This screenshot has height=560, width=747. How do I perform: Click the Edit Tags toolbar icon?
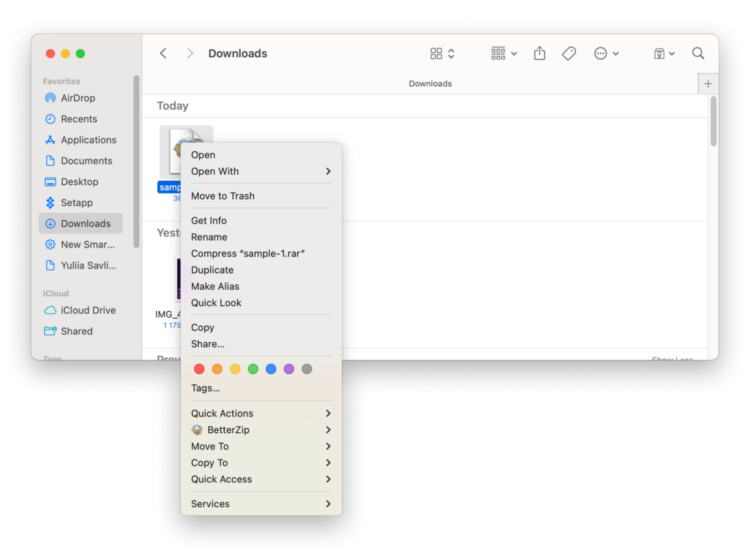(x=568, y=53)
